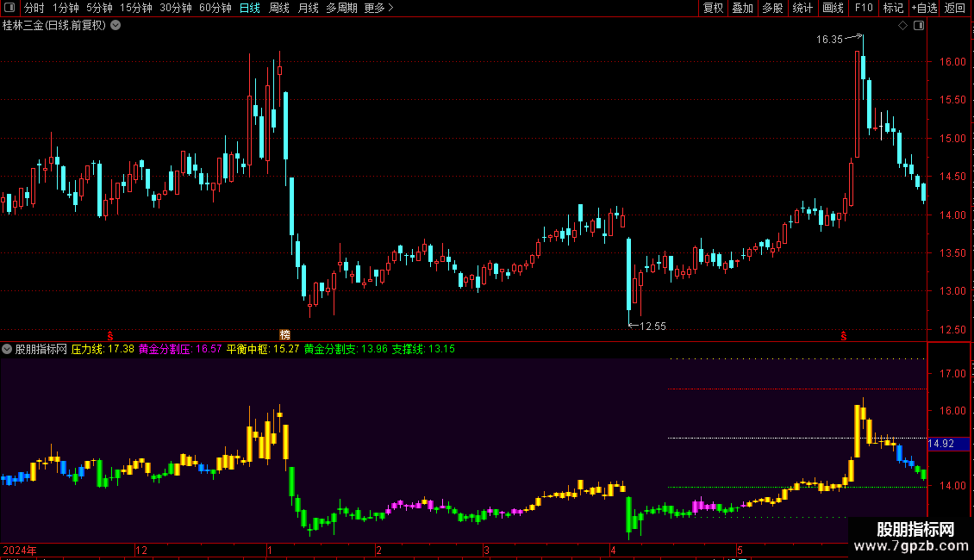Expand the 更多 periods menu
Screen dimensions: 974x560
[379, 8]
